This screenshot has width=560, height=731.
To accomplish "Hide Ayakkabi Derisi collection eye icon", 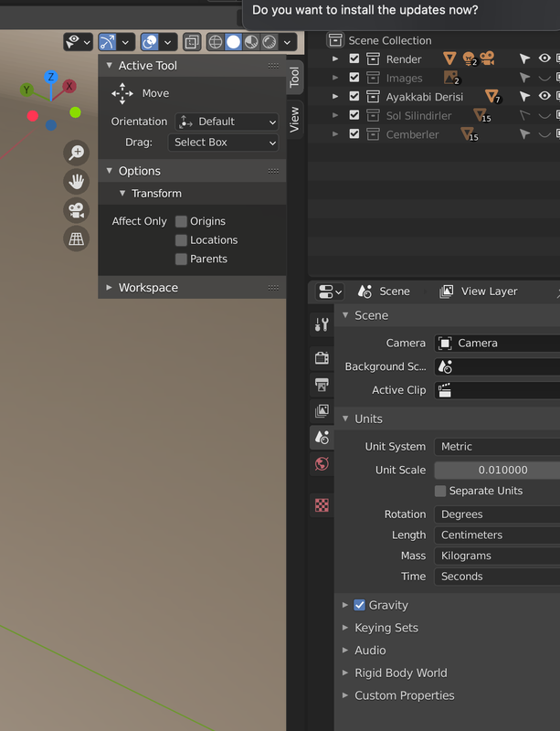I will pos(544,96).
